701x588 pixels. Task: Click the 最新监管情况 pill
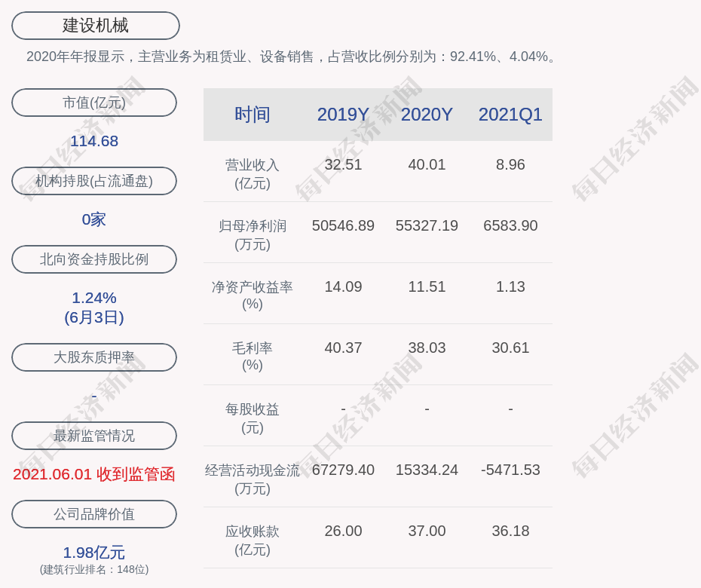pos(94,436)
